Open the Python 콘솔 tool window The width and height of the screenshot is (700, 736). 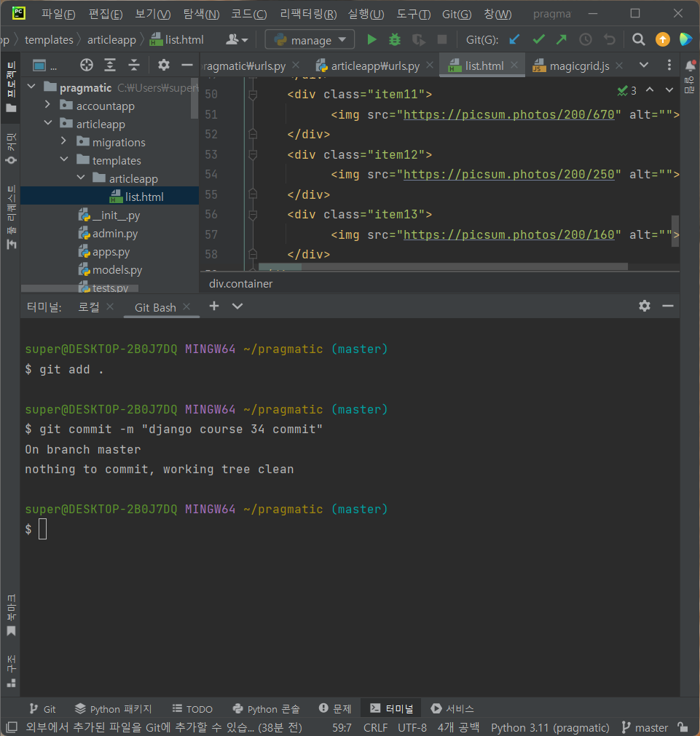266,708
